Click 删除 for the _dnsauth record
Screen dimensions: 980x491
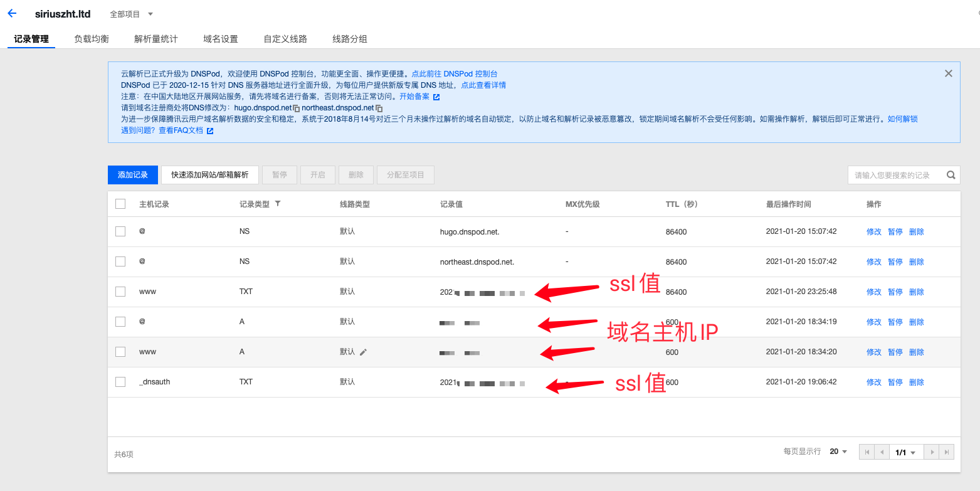coord(917,383)
